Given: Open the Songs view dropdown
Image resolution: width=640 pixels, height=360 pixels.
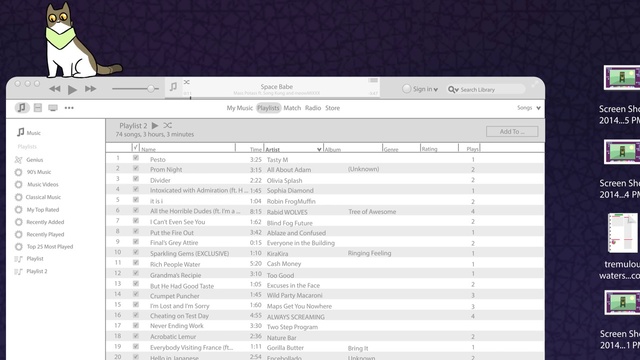Looking at the screenshot, I should click(x=529, y=108).
